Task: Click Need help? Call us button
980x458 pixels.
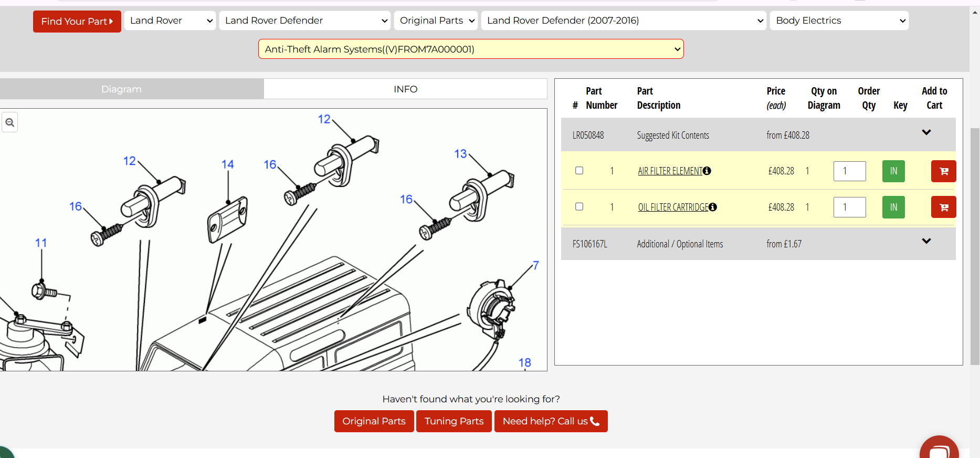Action: [x=551, y=421]
